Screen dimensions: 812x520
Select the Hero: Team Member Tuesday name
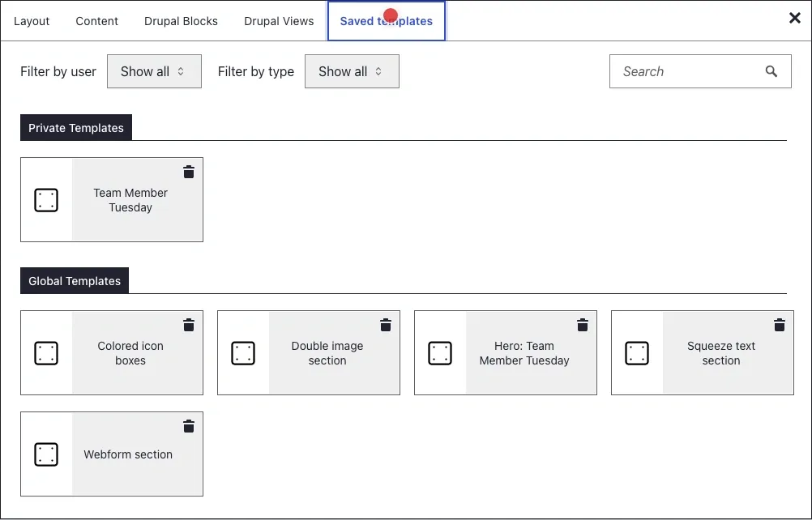click(524, 353)
